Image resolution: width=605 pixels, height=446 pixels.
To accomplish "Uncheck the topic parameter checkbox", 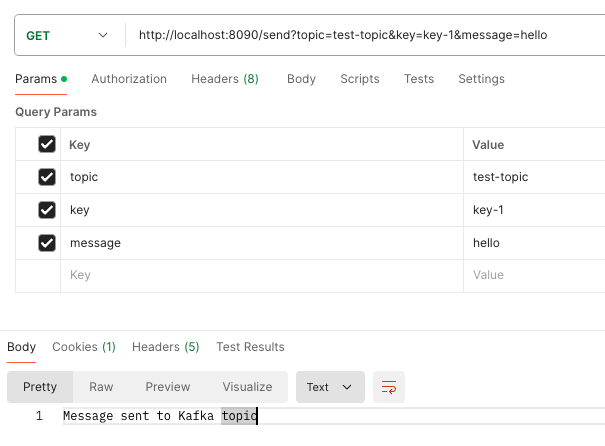I will pos(47,177).
